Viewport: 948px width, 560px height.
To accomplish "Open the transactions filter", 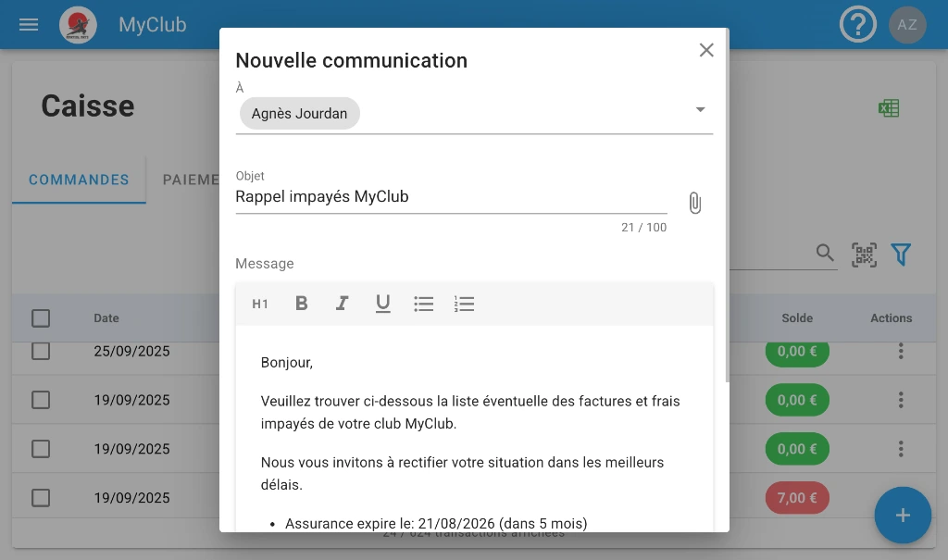I will (901, 255).
